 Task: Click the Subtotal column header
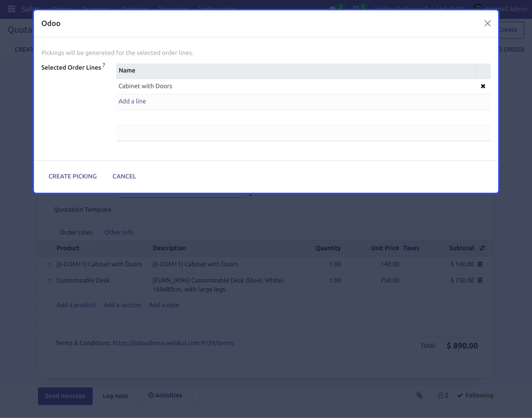coord(461,248)
